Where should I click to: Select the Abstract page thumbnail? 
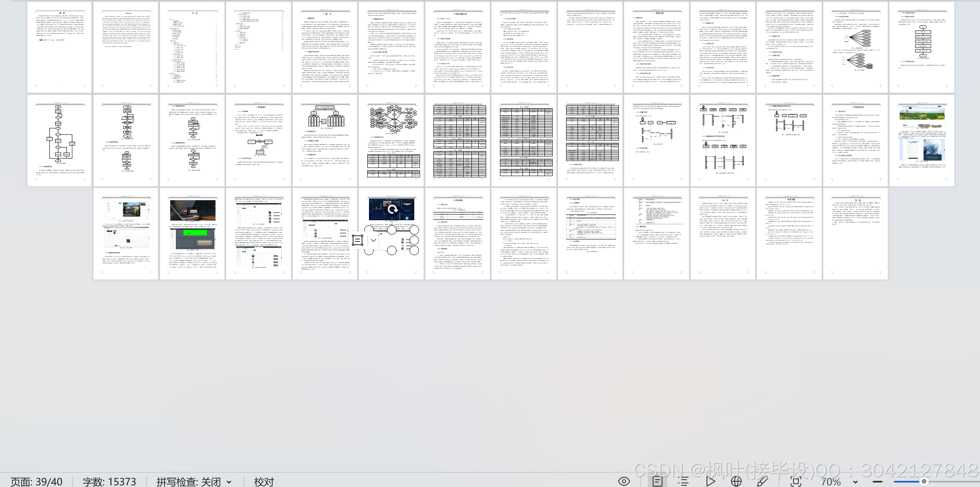pos(126,47)
